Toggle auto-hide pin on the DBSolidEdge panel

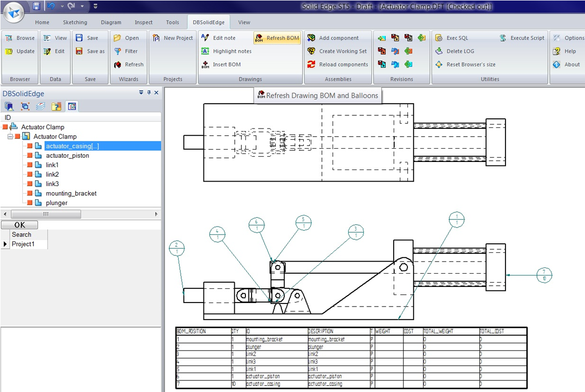149,93
